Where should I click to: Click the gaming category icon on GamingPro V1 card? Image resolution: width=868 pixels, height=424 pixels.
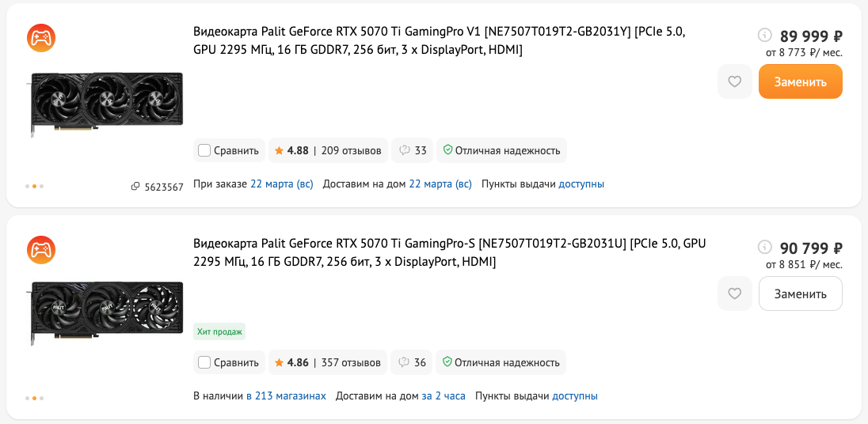click(x=41, y=38)
